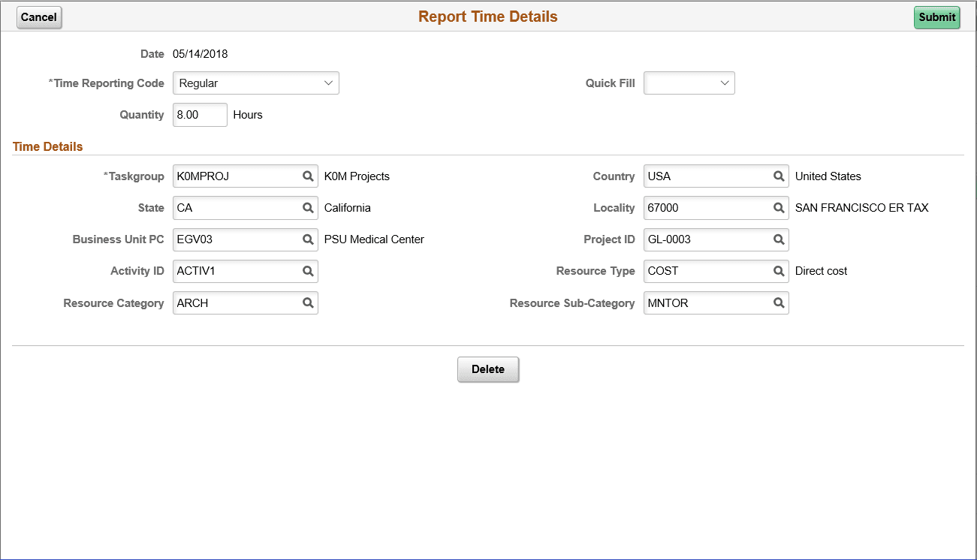This screenshot has width=977, height=560.
Task: Delete this time entry
Action: (488, 369)
